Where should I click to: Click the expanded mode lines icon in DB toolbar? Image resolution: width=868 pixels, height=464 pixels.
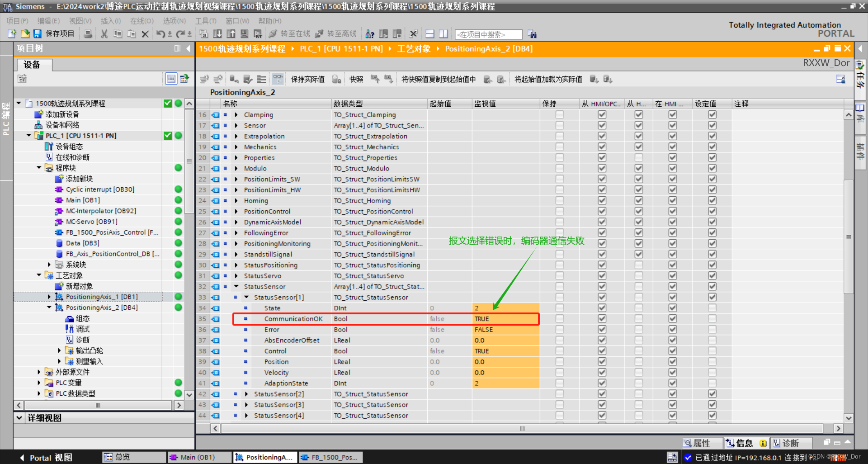point(262,79)
